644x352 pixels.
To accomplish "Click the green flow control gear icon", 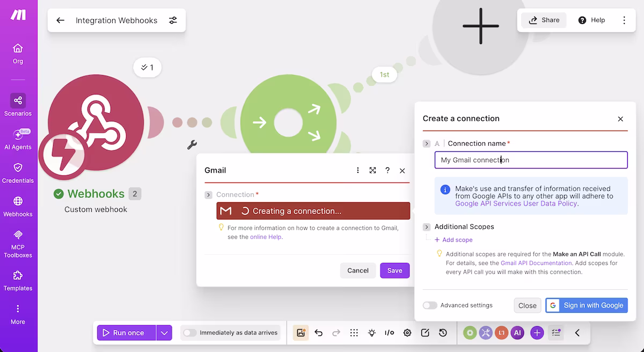I will [x=470, y=333].
